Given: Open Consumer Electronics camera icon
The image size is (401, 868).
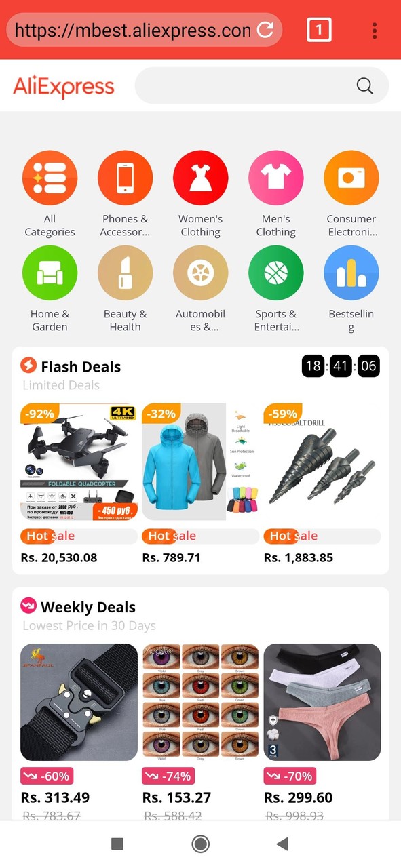Looking at the screenshot, I should 351,178.
